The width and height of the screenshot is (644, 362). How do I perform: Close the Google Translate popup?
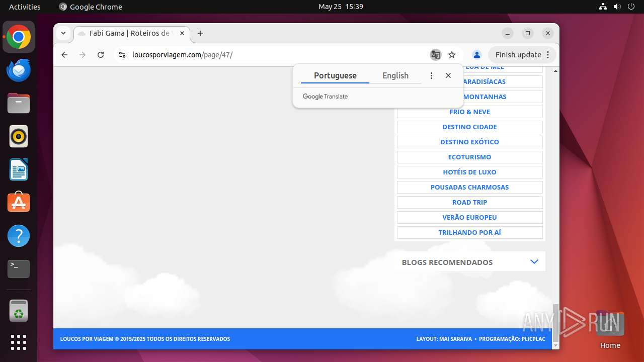click(448, 75)
